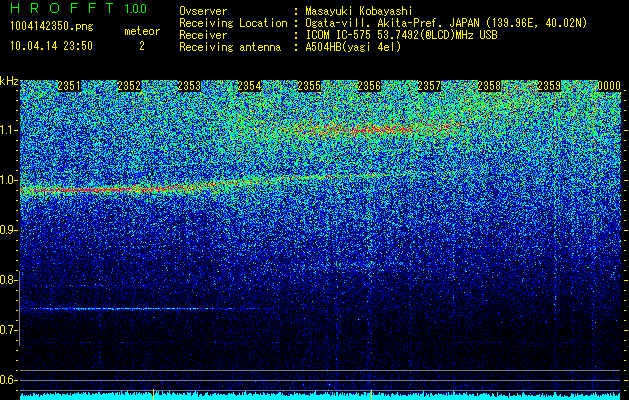Select the ICOM IC-575 receiver description
Screen dimensions: 629x400
[x=401, y=35]
